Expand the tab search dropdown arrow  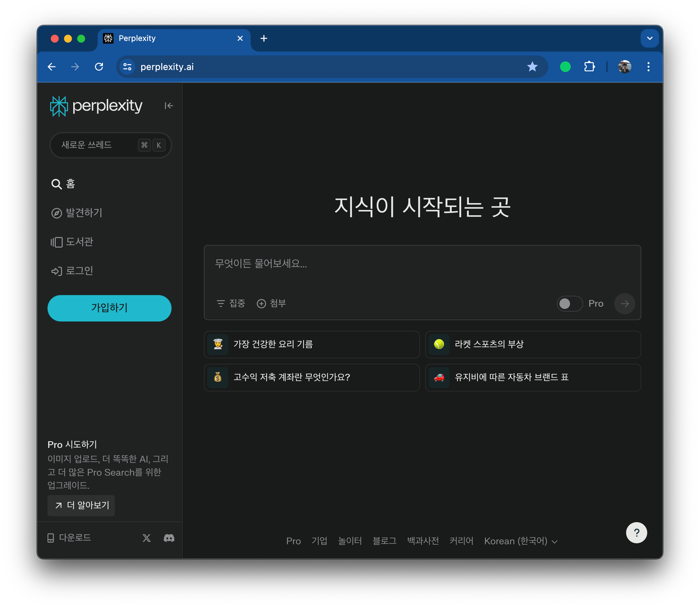pyautogui.click(x=650, y=38)
